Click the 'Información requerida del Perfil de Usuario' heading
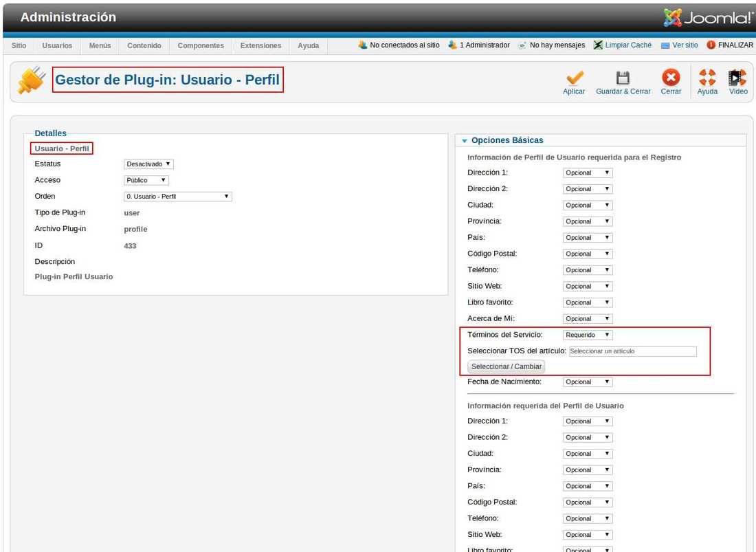Viewport: 756px width, 552px height. 545,406
